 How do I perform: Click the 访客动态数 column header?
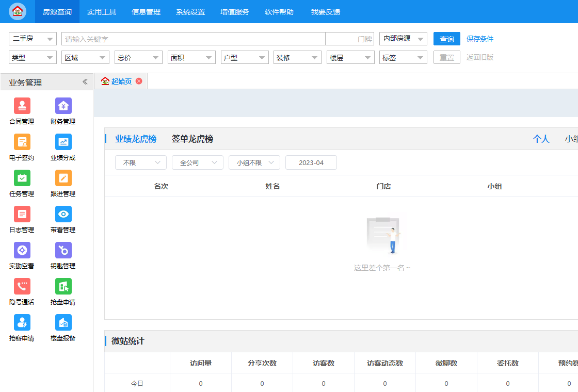point(385,363)
